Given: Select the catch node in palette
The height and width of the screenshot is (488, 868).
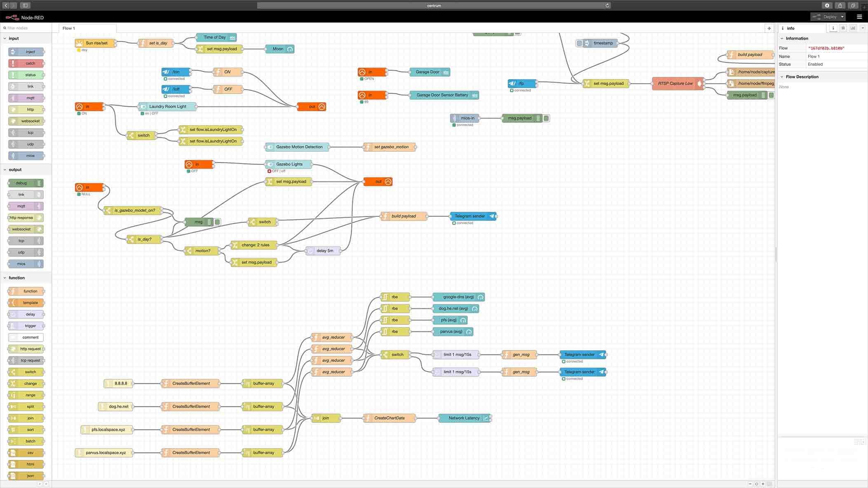Looking at the screenshot, I should [26, 63].
